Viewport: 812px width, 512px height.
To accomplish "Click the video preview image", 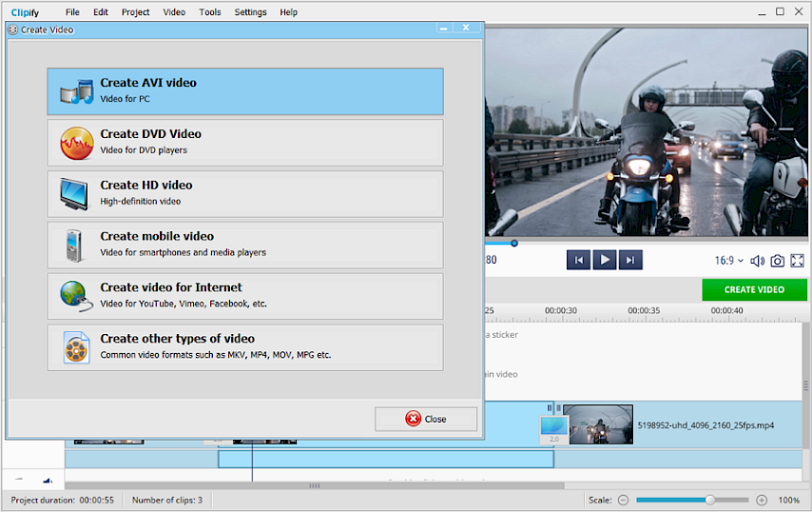I will click(x=647, y=132).
